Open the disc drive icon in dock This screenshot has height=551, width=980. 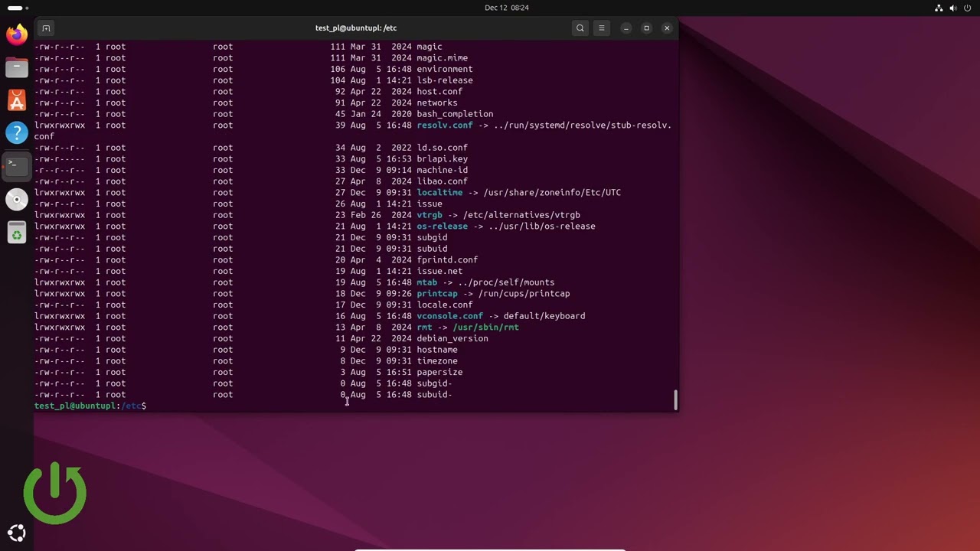[17, 199]
